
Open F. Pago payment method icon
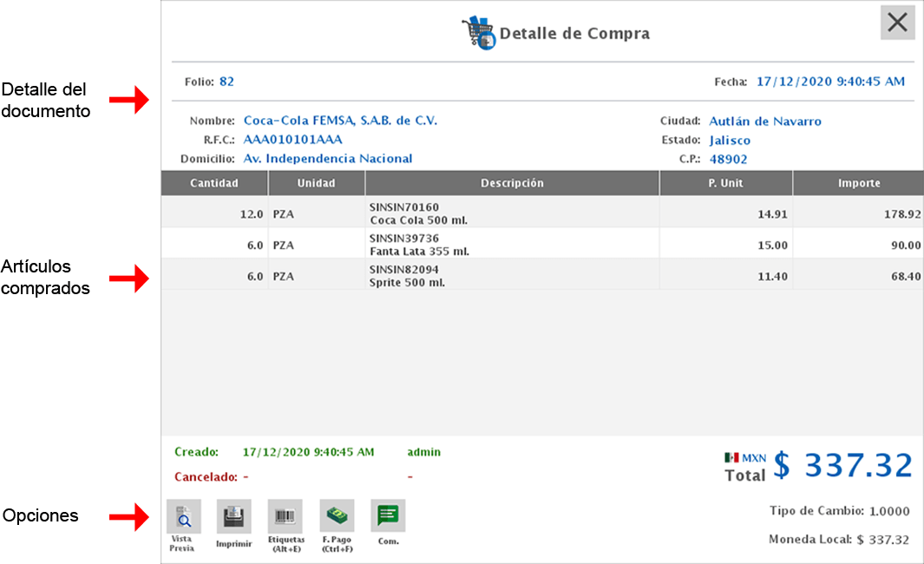[x=337, y=516]
